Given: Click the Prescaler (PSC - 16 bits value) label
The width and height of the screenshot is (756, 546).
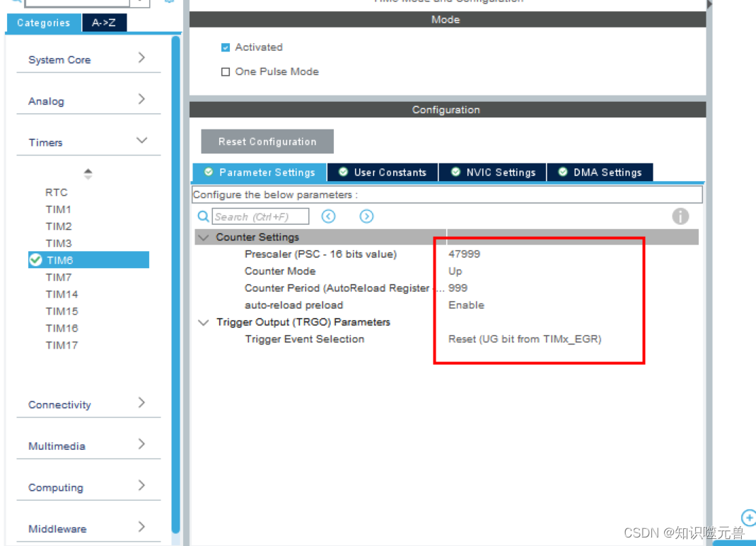Looking at the screenshot, I should [x=320, y=254].
